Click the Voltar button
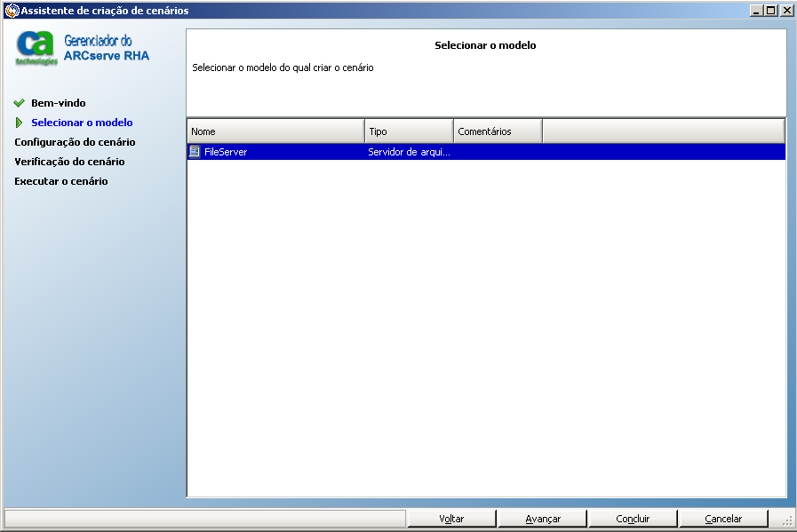797x532 pixels. tap(451, 519)
